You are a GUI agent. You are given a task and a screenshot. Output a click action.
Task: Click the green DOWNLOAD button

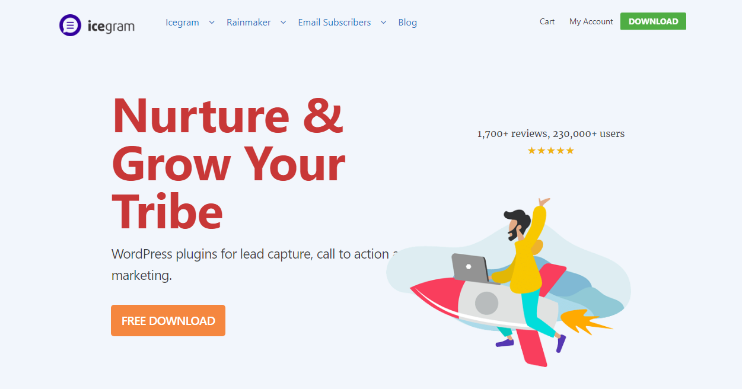click(x=653, y=21)
